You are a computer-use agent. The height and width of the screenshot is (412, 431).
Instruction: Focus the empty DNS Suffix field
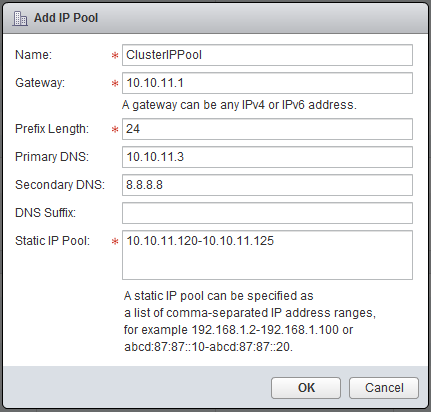[x=267, y=213]
